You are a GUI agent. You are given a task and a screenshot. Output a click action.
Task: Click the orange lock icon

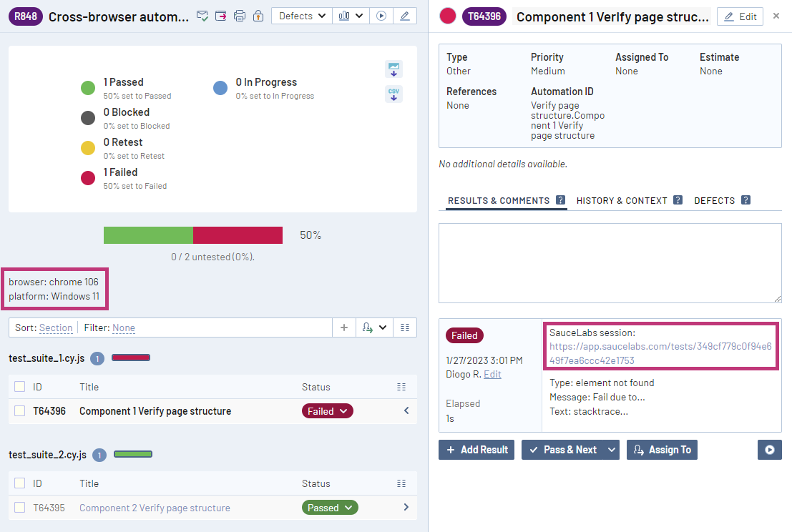(x=258, y=16)
